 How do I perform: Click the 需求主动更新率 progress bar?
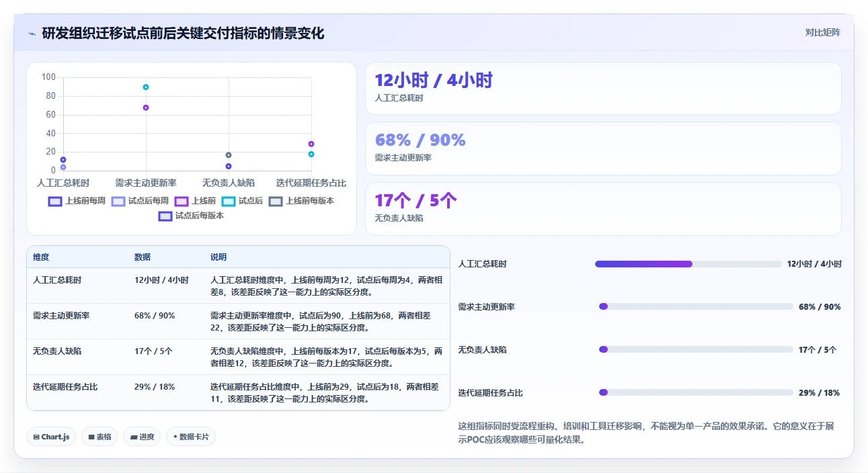696,306
